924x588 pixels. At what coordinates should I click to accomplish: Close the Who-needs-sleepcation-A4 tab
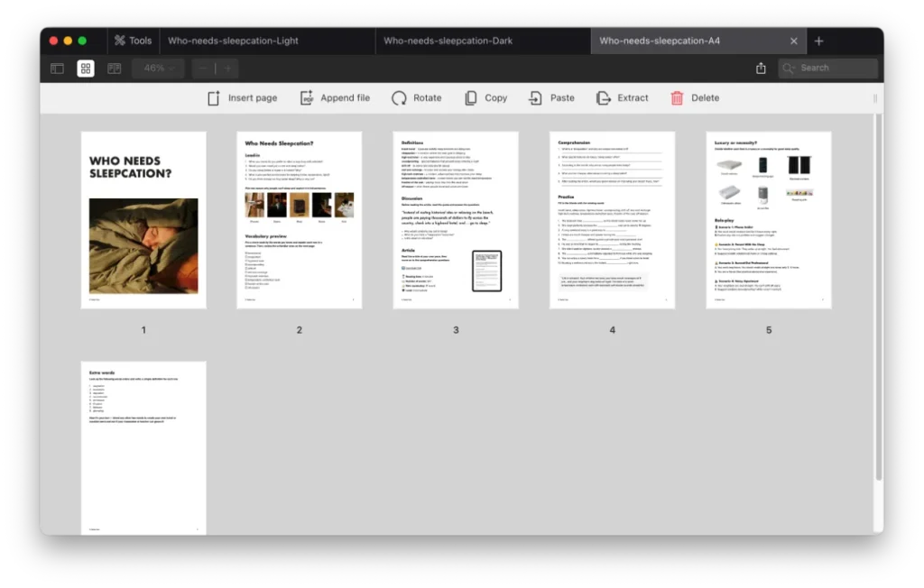pyautogui.click(x=794, y=41)
